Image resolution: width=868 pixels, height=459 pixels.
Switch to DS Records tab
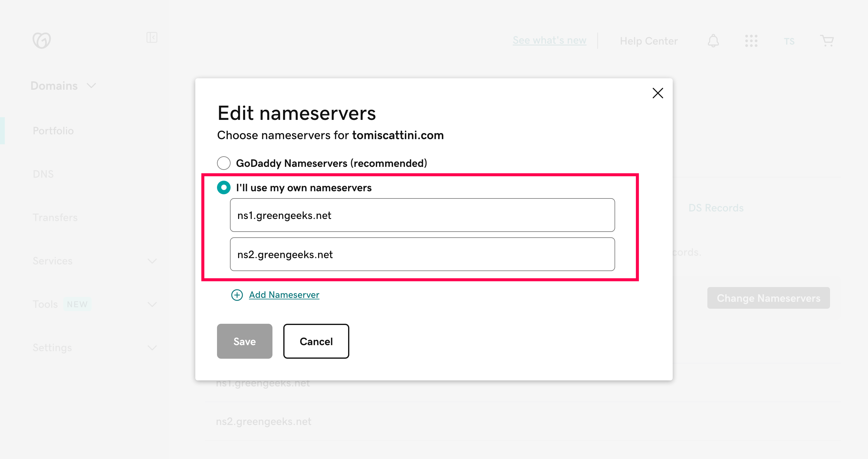[x=716, y=208]
